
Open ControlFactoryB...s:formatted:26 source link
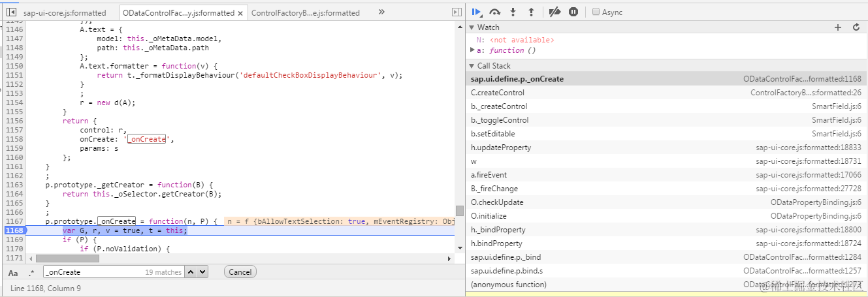[806, 93]
